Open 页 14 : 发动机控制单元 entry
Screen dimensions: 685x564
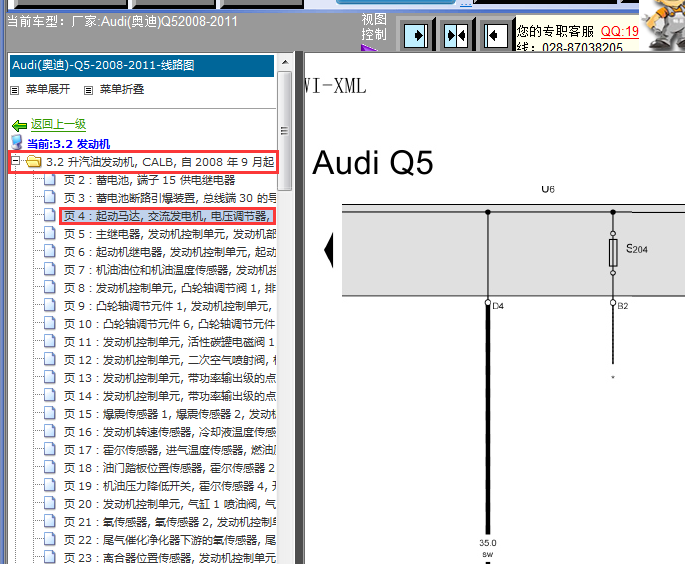point(170,396)
